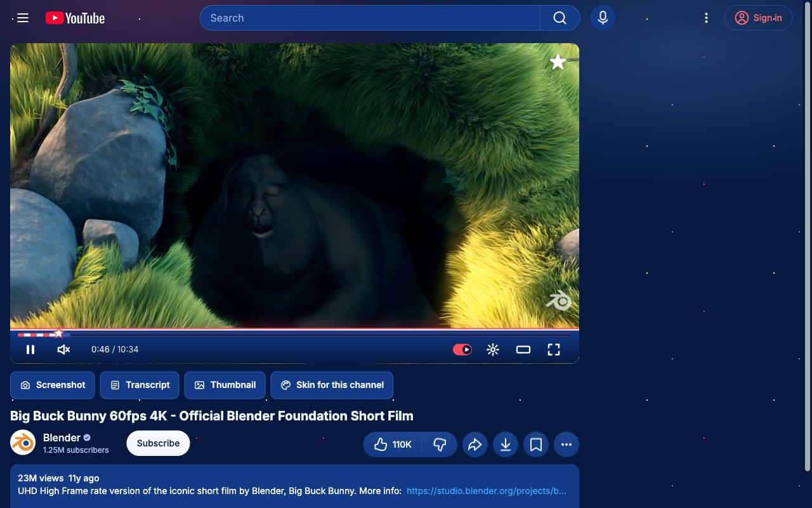Enter fullscreen mode
Viewport: 812px width, 508px height.
[x=554, y=349]
